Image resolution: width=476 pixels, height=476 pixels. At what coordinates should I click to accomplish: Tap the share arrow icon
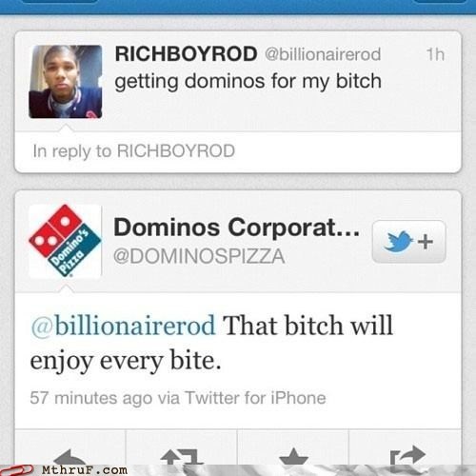pyautogui.click(x=407, y=456)
